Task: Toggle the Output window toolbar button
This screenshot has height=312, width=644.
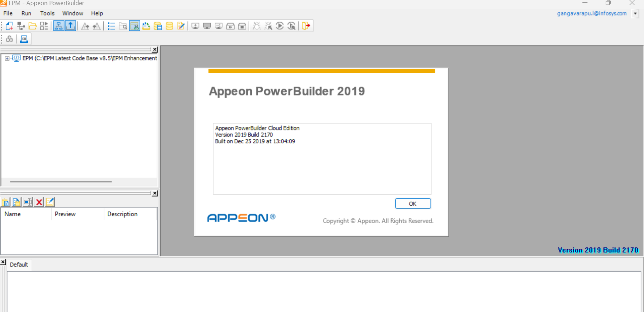Action: point(70,26)
